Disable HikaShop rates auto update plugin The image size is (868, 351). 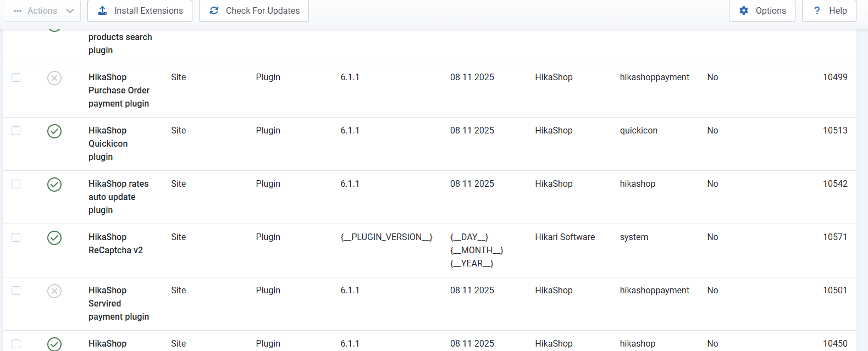click(x=54, y=185)
